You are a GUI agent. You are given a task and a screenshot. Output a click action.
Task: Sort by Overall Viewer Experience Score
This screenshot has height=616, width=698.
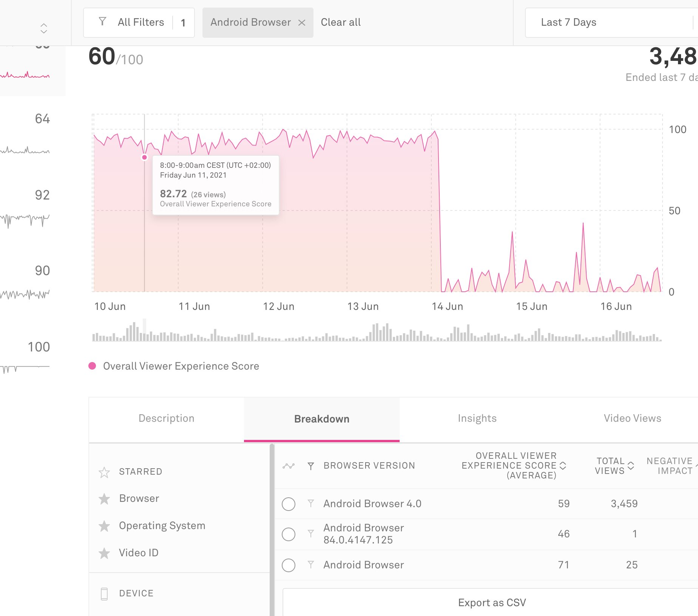point(563,466)
